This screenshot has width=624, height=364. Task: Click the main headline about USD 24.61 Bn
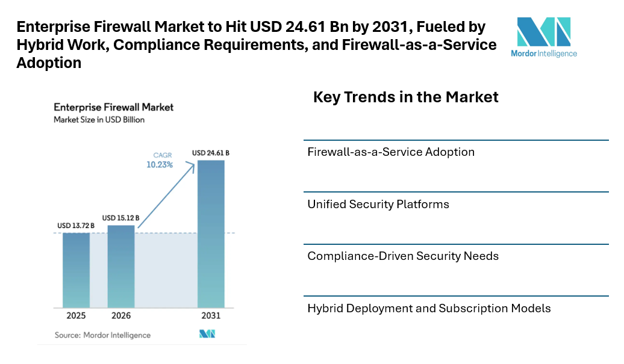256,45
